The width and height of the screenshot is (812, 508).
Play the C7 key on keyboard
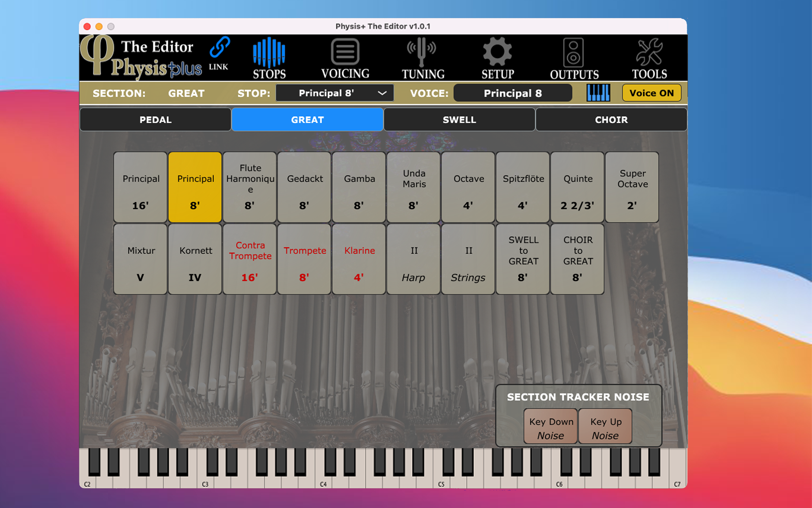(x=678, y=469)
